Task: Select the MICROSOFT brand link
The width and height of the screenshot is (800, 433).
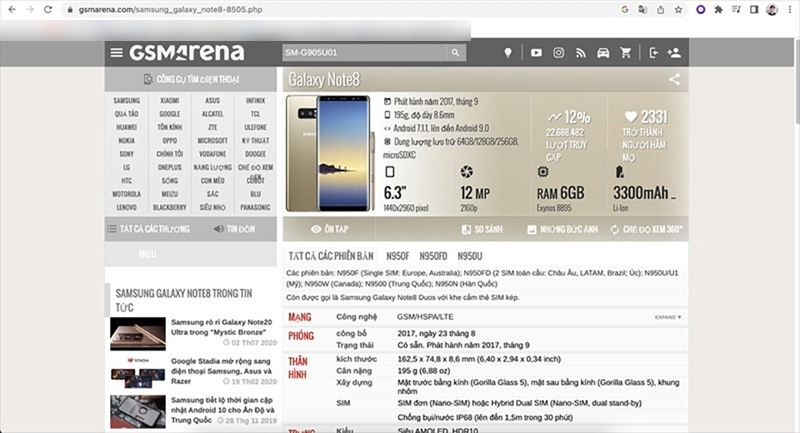Action: pos(212,140)
